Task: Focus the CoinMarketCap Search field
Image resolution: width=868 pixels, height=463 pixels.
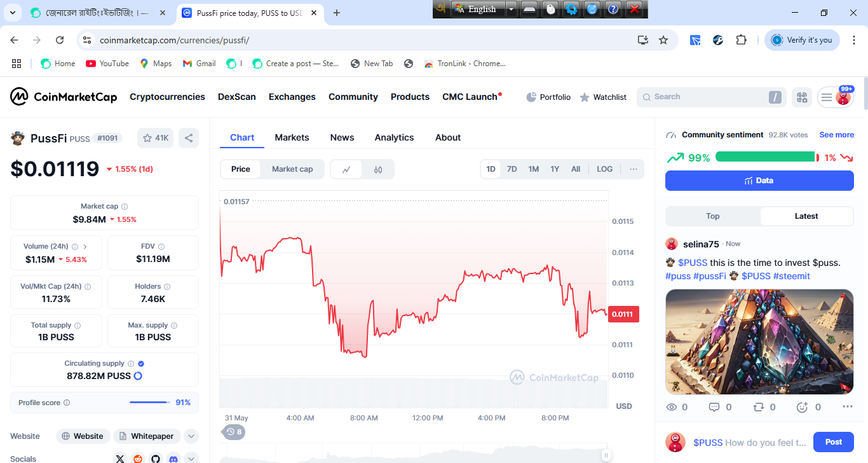Action: tap(712, 97)
